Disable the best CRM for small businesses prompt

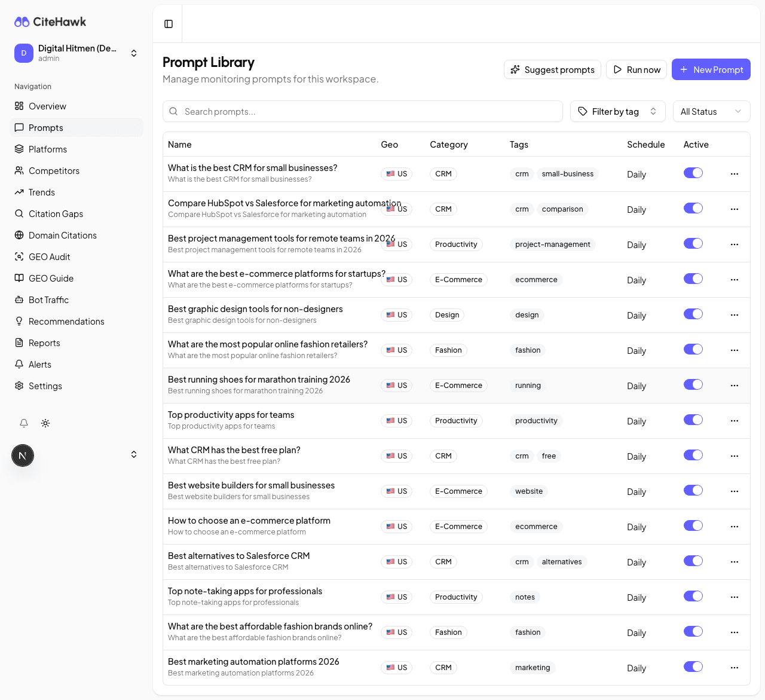click(x=693, y=173)
